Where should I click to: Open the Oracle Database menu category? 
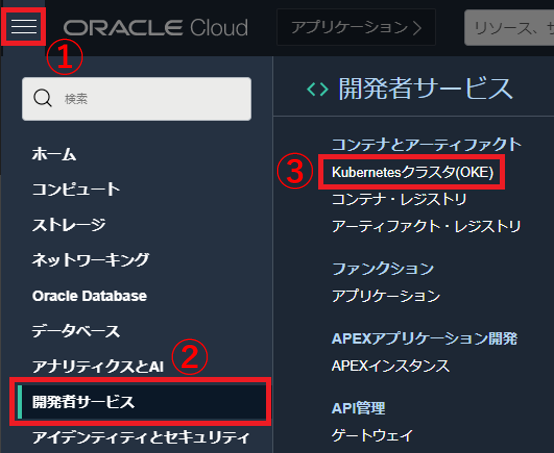(89, 296)
